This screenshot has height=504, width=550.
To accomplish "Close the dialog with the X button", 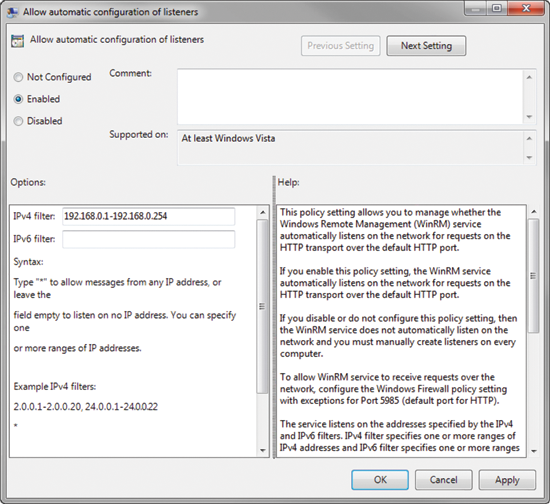I will (526, 8).
